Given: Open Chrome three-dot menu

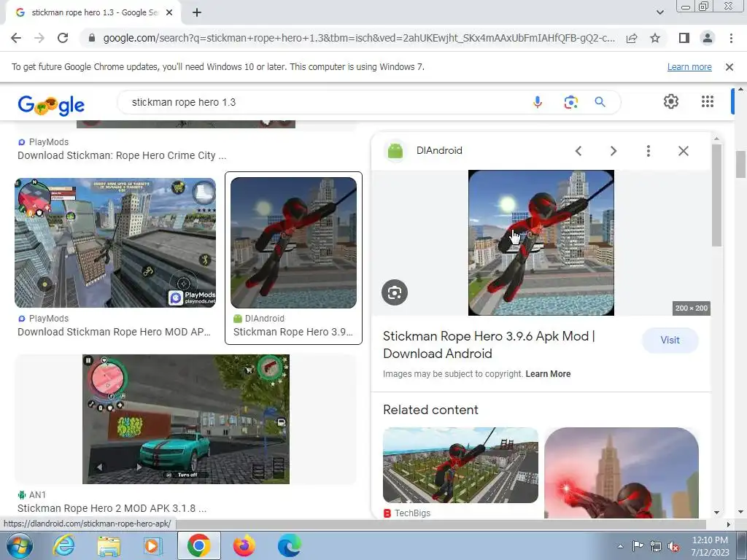Looking at the screenshot, I should click(x=731, y=38).
